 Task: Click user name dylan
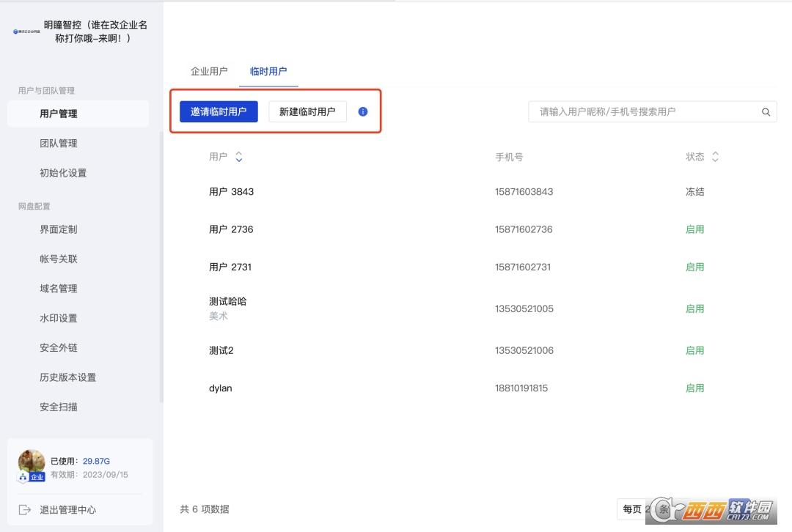click(x=220, y=388)
